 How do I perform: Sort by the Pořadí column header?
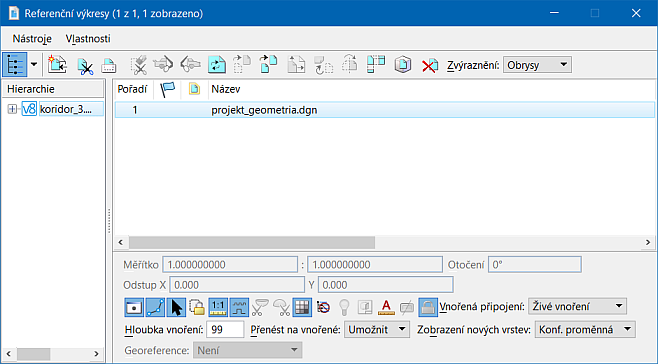pos(132,89)
